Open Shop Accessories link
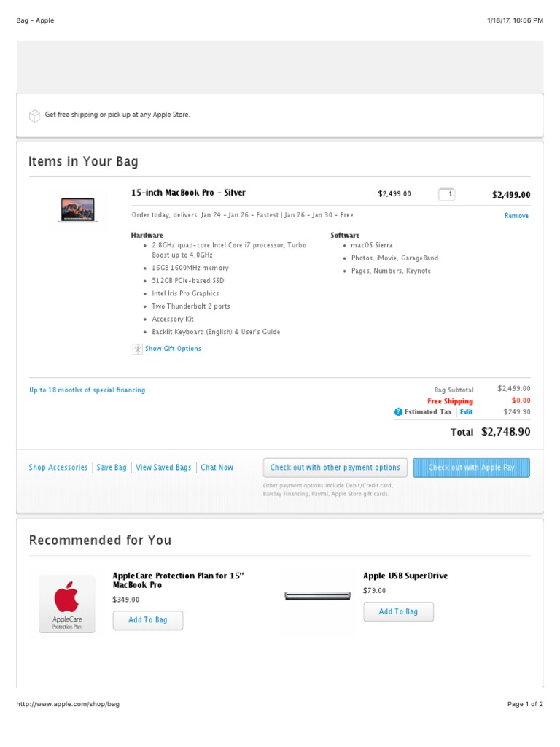The width and height of the screenshot is (560, 747). 58,468
